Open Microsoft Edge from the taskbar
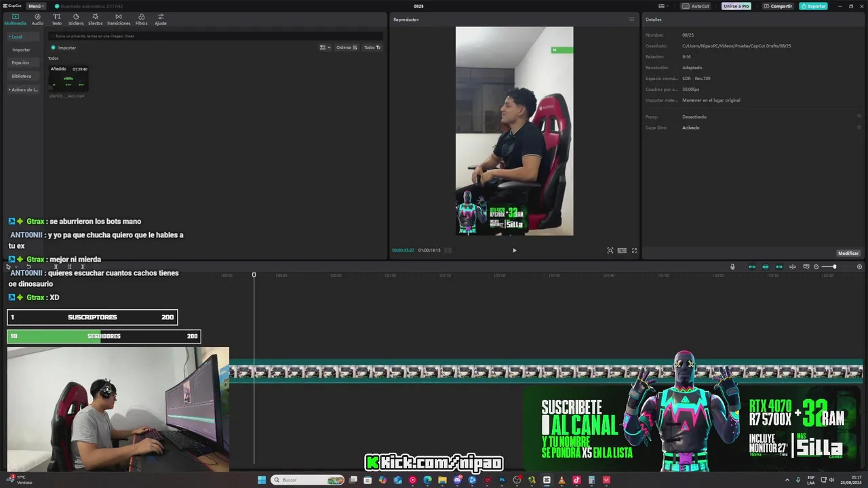 427,480
